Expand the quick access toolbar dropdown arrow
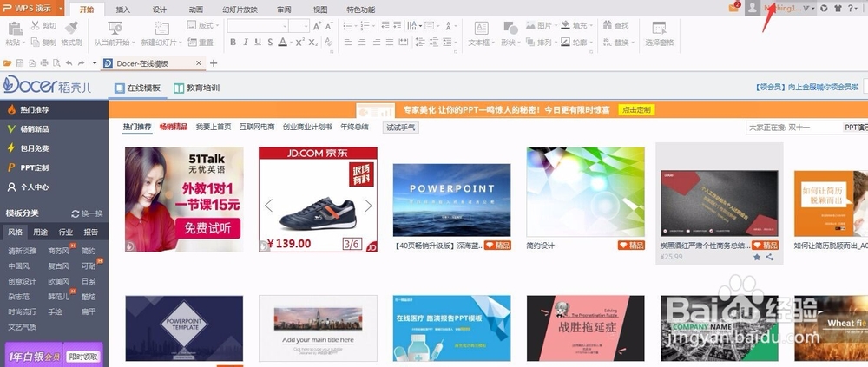The image size is (868, 367). [x=95, y=63]
